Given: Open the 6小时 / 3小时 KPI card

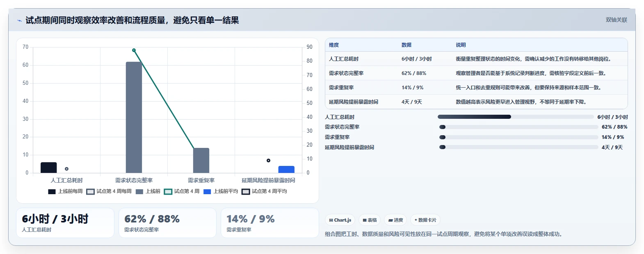Looking at the screenshot, I should click(x=65, y=223).
